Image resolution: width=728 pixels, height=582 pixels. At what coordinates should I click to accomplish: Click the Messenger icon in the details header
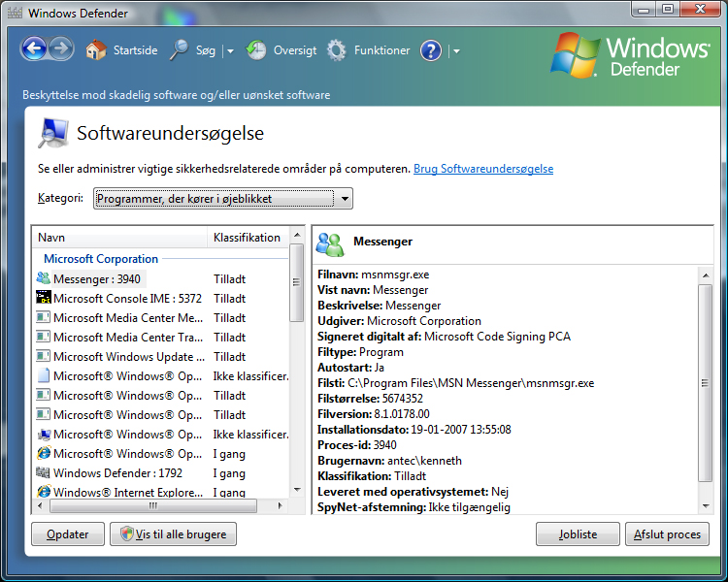330,244
